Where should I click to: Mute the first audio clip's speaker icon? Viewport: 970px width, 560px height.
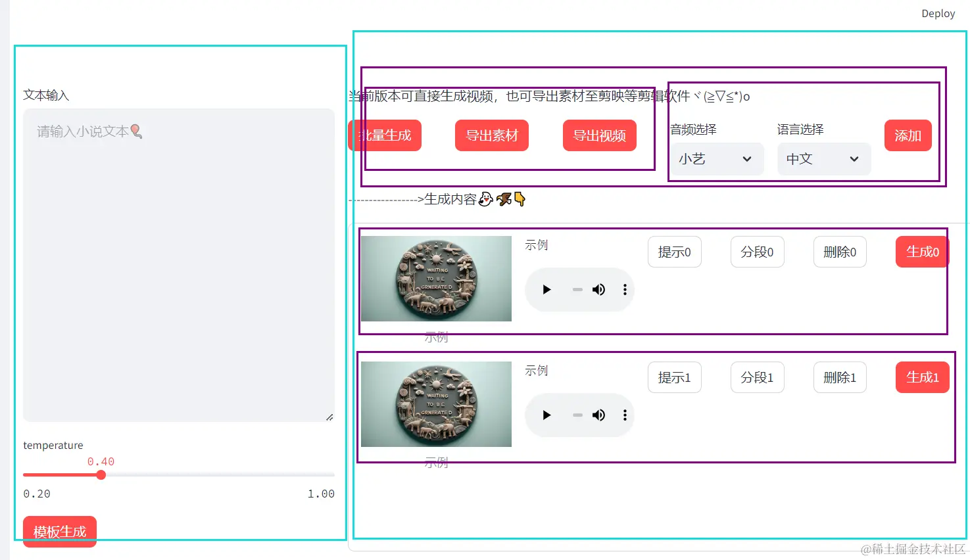599,289
